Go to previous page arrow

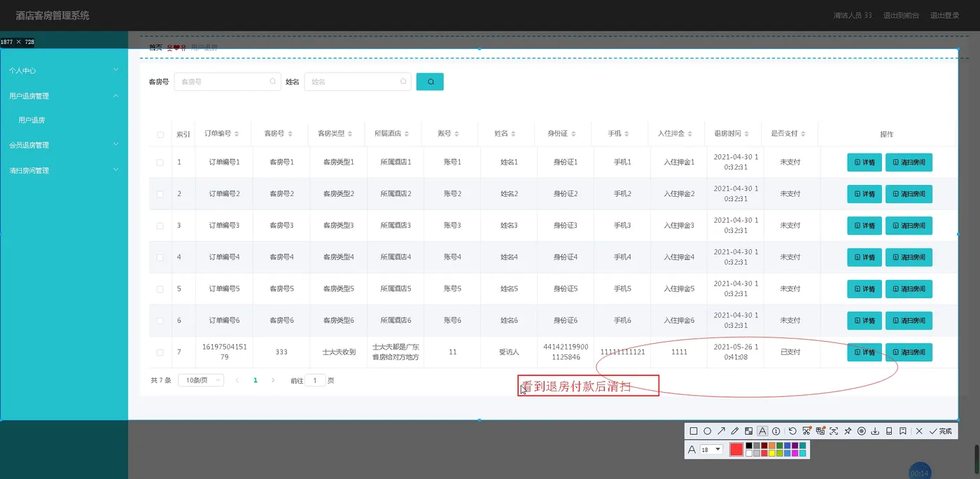(x=237, y=380)
